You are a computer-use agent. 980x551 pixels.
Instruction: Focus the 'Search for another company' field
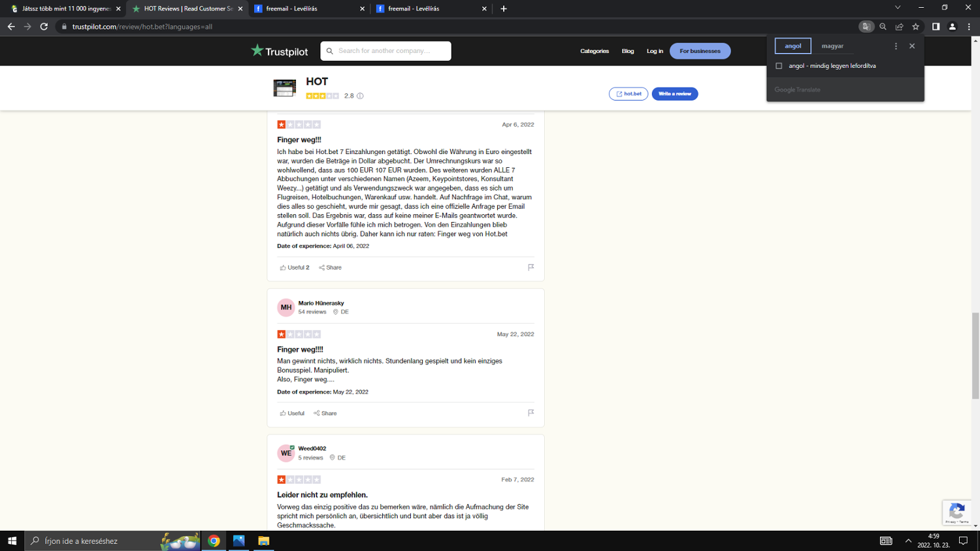(385, 51)
